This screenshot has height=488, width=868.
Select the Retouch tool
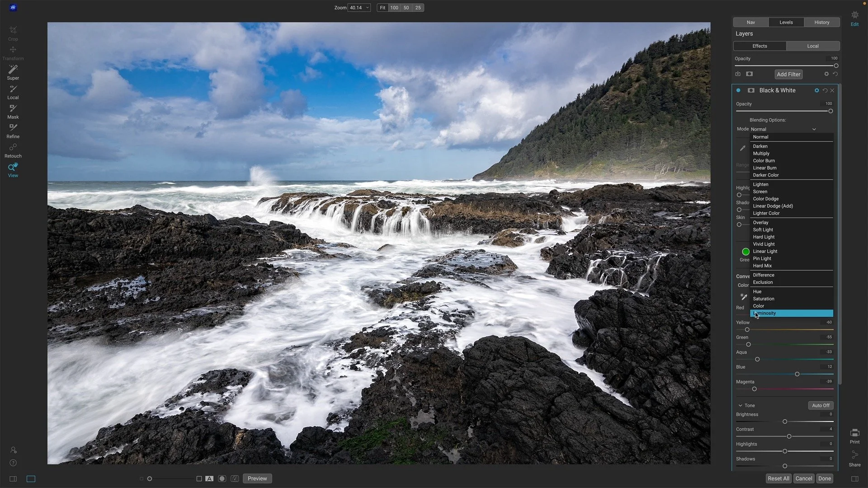click(13, 150)
